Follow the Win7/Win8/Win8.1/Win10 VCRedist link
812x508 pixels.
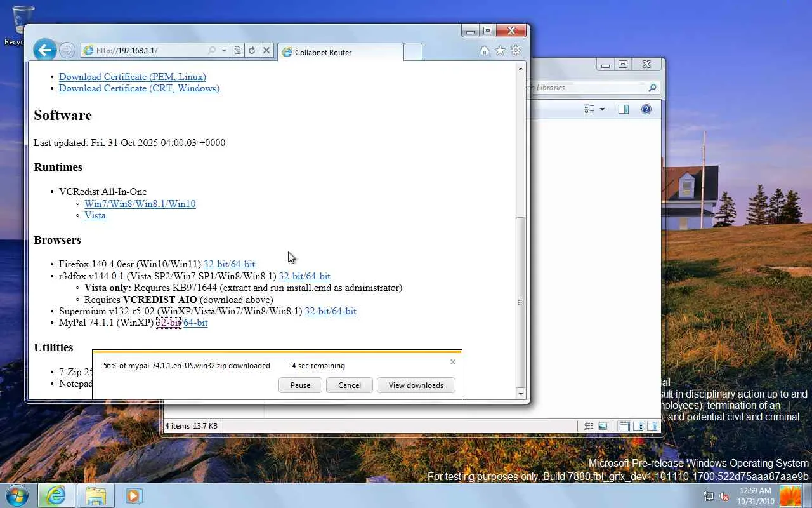tap(140, 204)
